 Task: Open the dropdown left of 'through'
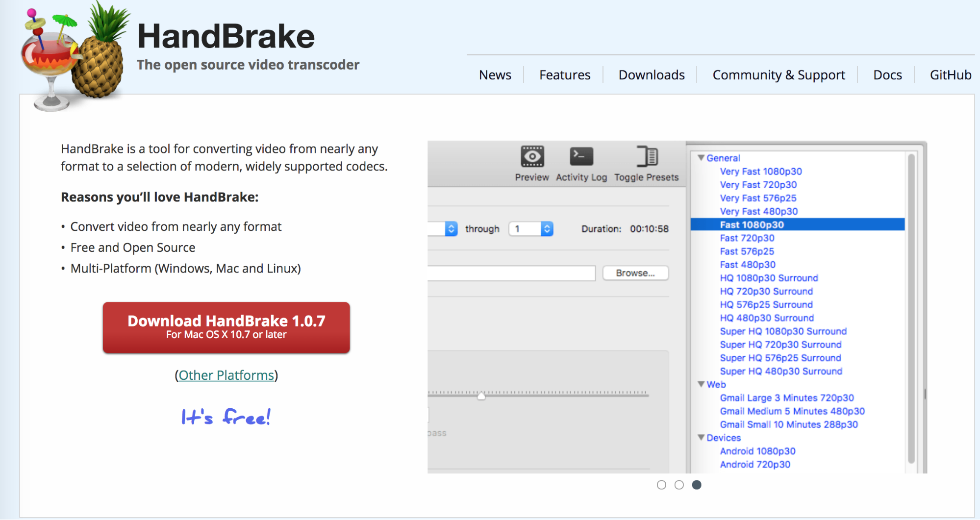pos(451,229)
